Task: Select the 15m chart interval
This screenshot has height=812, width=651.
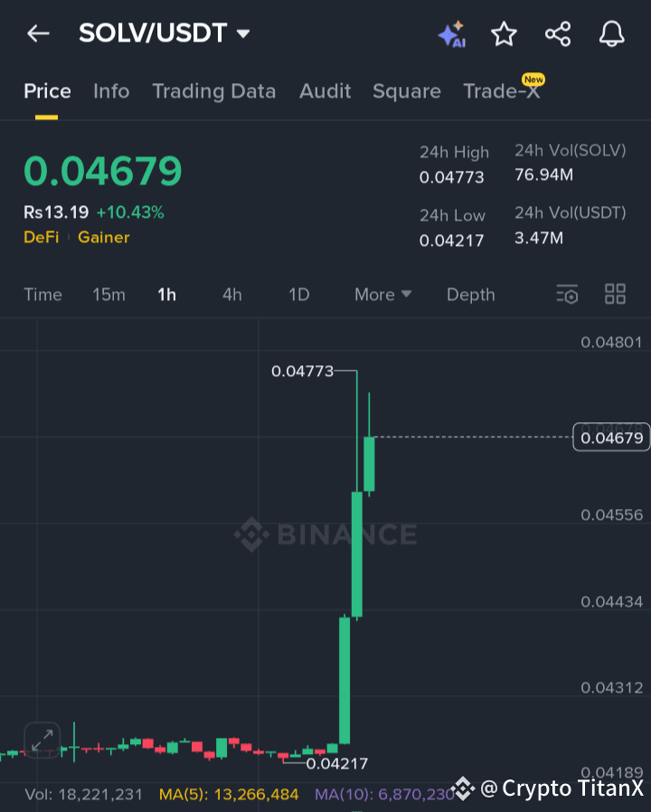Action: click(x=108, y=295)
